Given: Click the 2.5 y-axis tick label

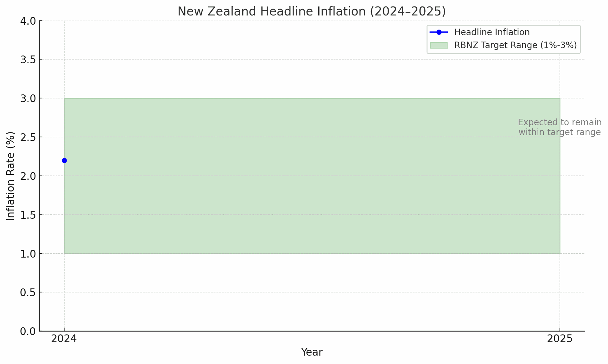Looking at the screenshot, I should click(28, 137).
